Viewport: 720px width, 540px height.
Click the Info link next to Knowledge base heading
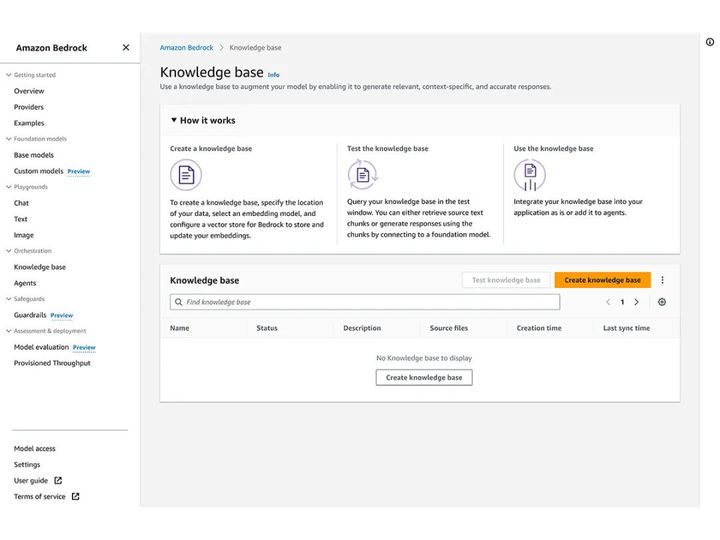click(273, 75)
